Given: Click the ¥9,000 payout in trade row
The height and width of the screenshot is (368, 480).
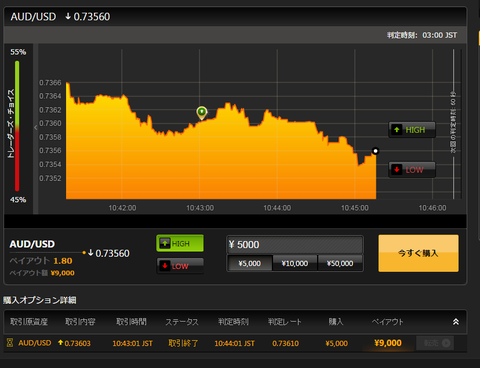Looking at the screenshot, I should [388, 343].
